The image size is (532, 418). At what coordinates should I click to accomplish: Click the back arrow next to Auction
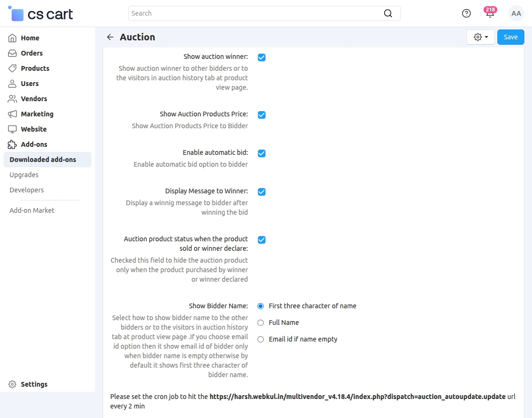tap(110, 37)
